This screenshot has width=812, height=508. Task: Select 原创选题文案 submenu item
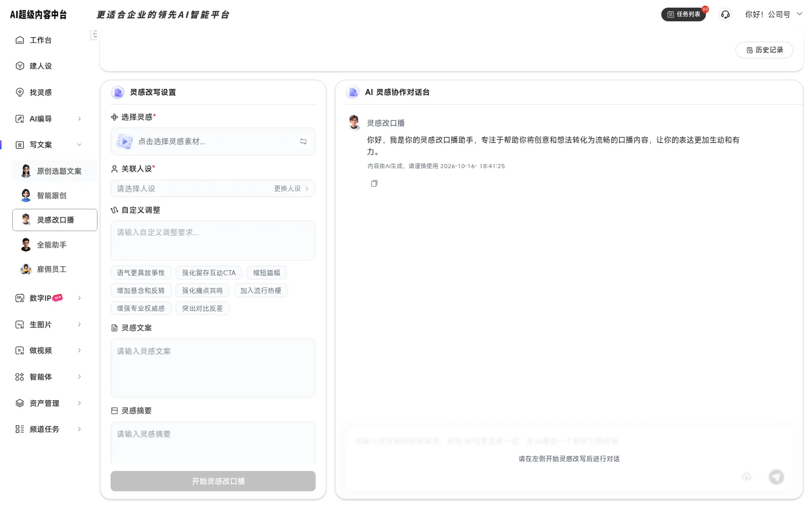(55, 171)
